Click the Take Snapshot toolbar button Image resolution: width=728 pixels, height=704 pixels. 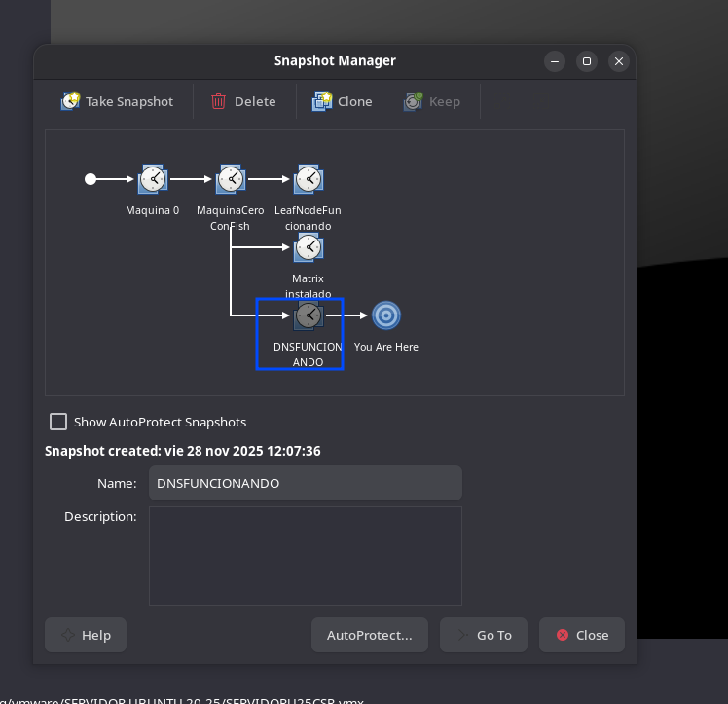117,101
